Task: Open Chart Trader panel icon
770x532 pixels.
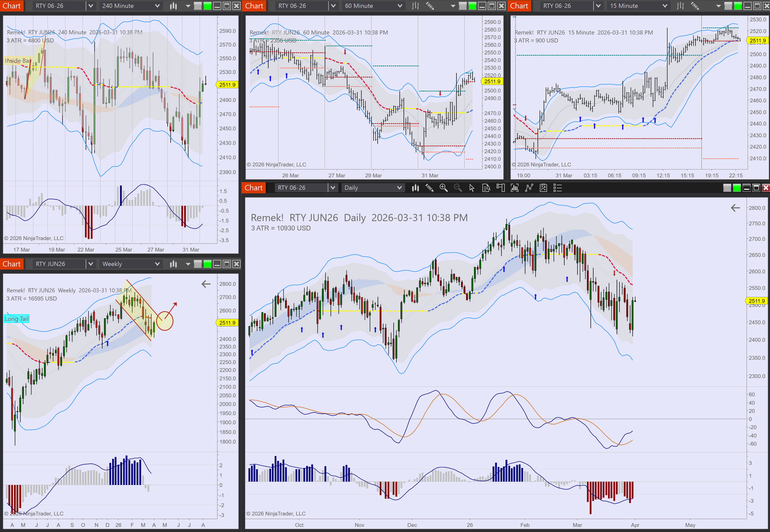Action: [x=500, y=188]
